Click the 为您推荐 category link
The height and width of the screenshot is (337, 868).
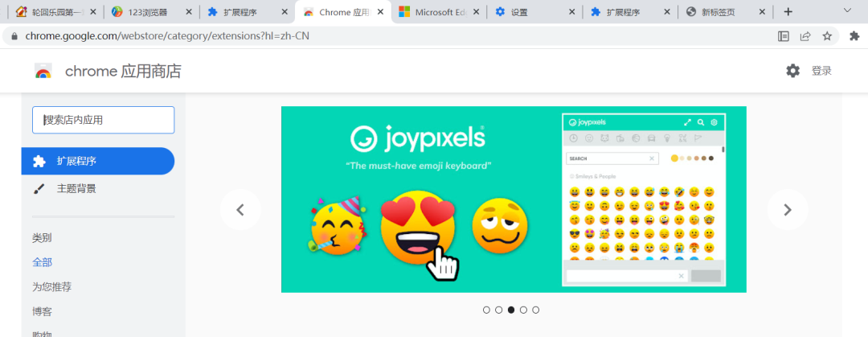pos(52,287)
